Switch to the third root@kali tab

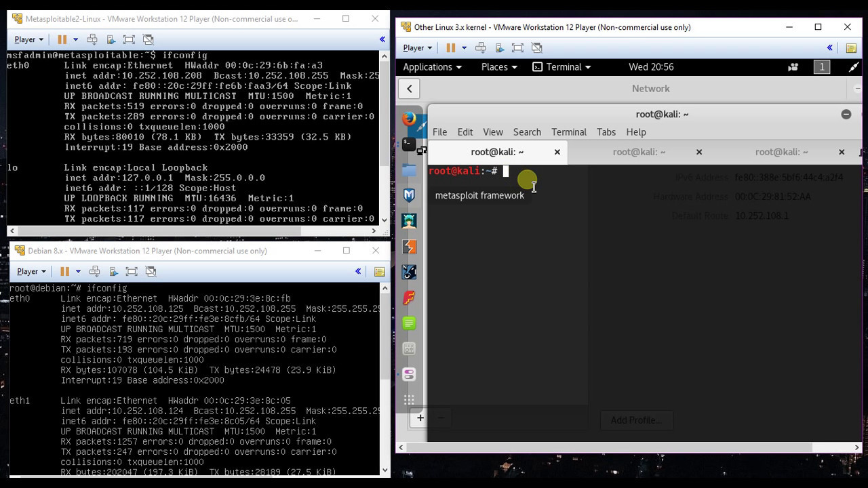(781, 152)
